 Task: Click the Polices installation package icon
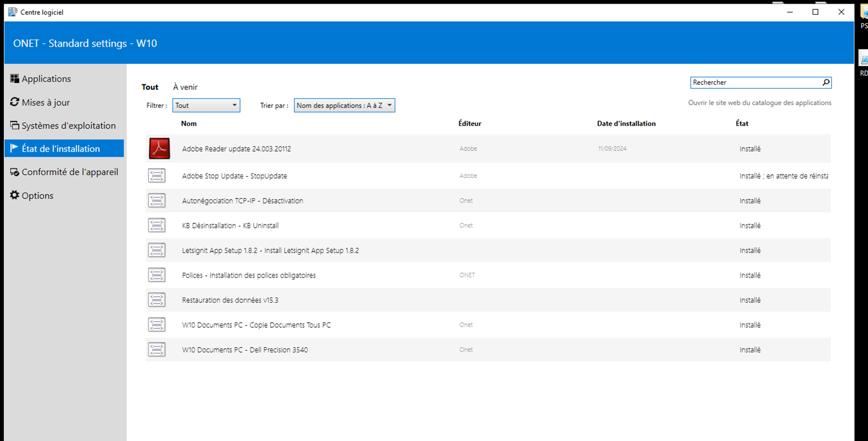[x=157, y=275]
